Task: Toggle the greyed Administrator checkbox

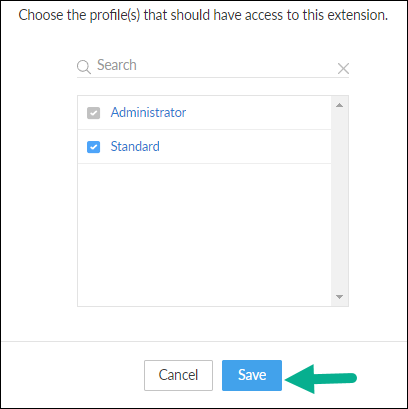Action: click(93, 113)
